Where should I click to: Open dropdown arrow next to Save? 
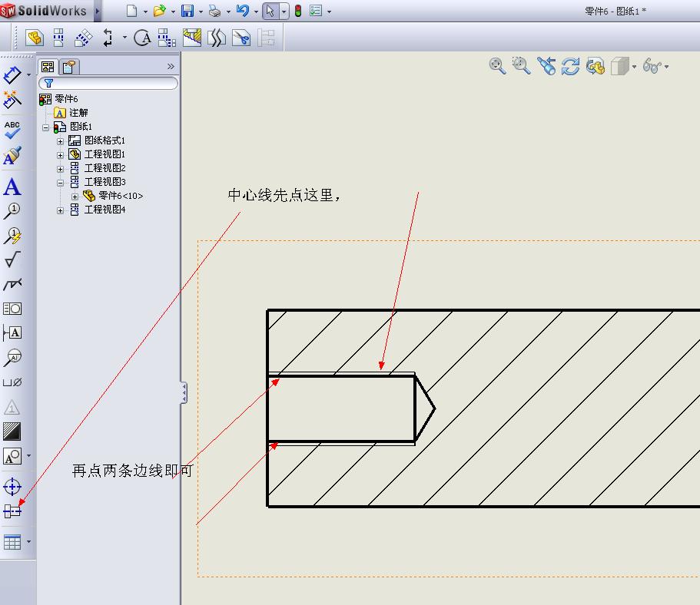tap(201, 12)
